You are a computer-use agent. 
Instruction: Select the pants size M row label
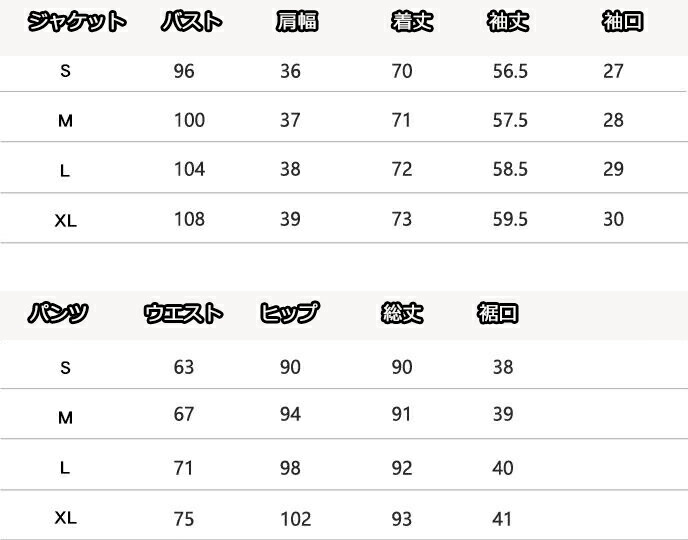point(65,418)
